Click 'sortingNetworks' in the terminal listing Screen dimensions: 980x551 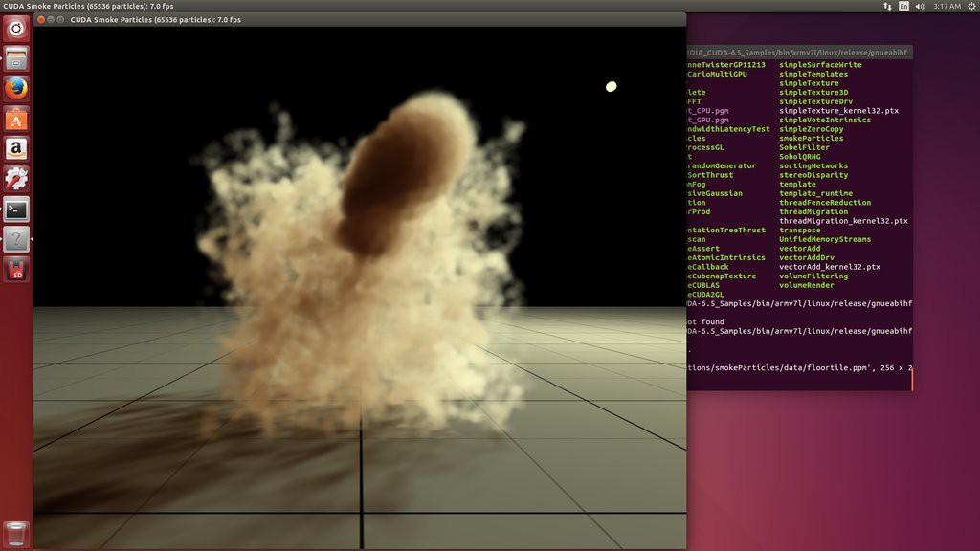813,166
